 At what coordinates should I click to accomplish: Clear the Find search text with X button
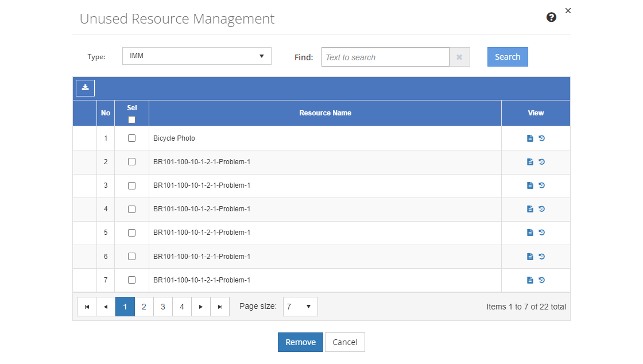coord(459,57)
